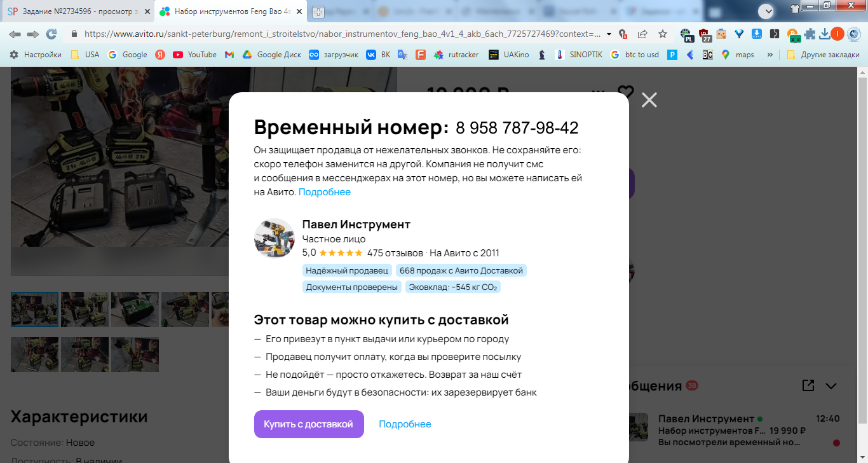Open the messages panel in a new window
The width and height of the screenshot is (868, 463).
click(808, 385)
